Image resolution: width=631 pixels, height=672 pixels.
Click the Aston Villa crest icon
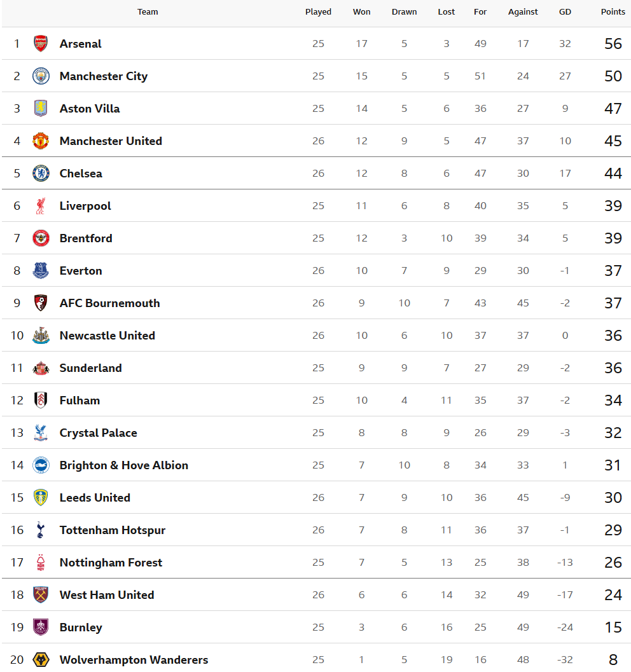[41, 109]
